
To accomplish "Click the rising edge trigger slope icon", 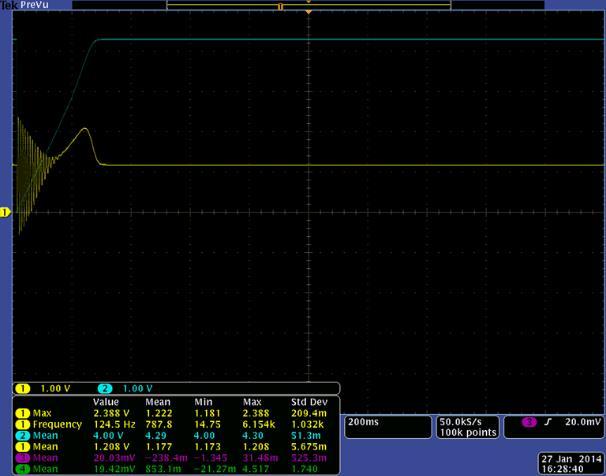I will point(547,422).
